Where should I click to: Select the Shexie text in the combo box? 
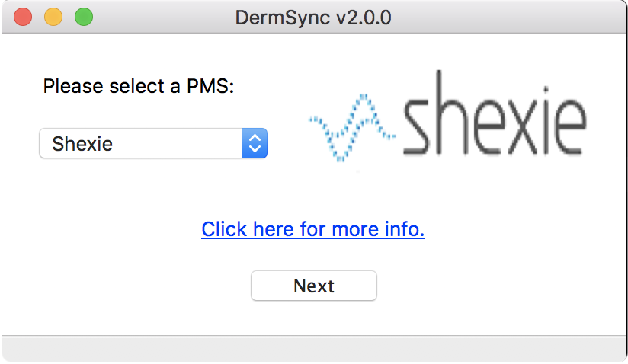pyautogui.click(x=82, y=143)
